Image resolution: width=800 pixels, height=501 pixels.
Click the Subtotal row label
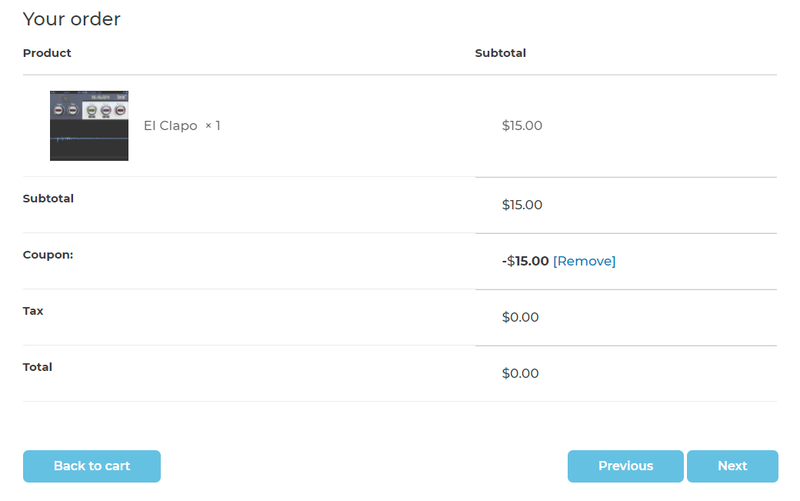click(48, 198)
